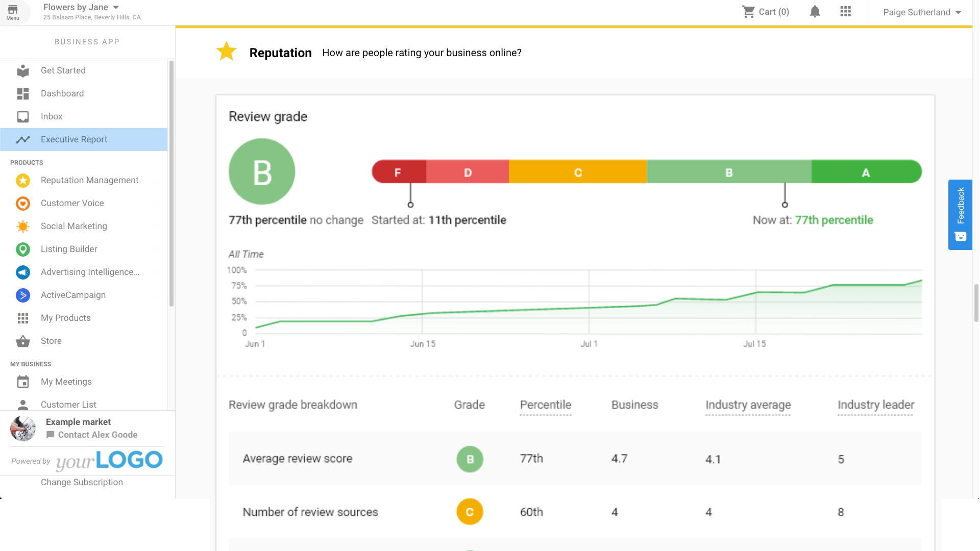The image size is (980, 551).
Task: Click the 60th percentile value
Action: pos(531,512)
